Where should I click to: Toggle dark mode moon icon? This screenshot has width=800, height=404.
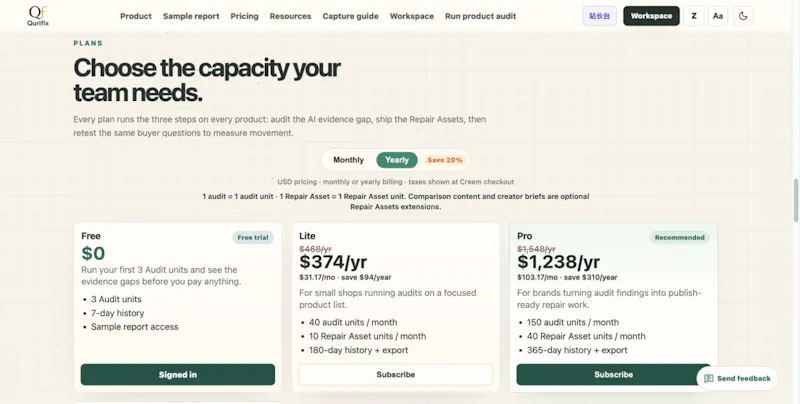[x=743, y=16]
